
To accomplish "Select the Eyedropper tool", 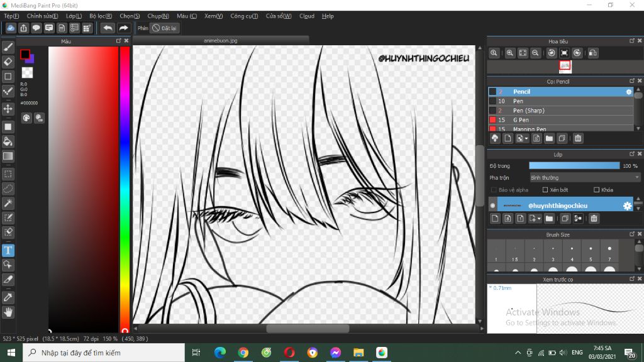I will [x=8, y=297].
